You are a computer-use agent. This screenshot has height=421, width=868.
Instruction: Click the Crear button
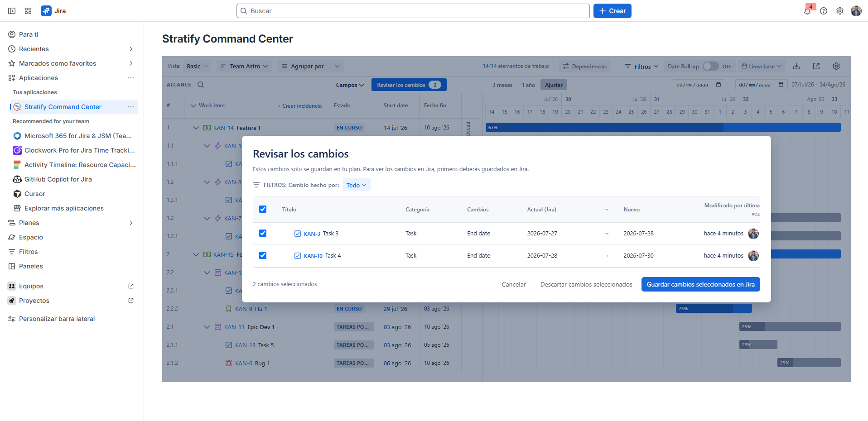point(612,11)
